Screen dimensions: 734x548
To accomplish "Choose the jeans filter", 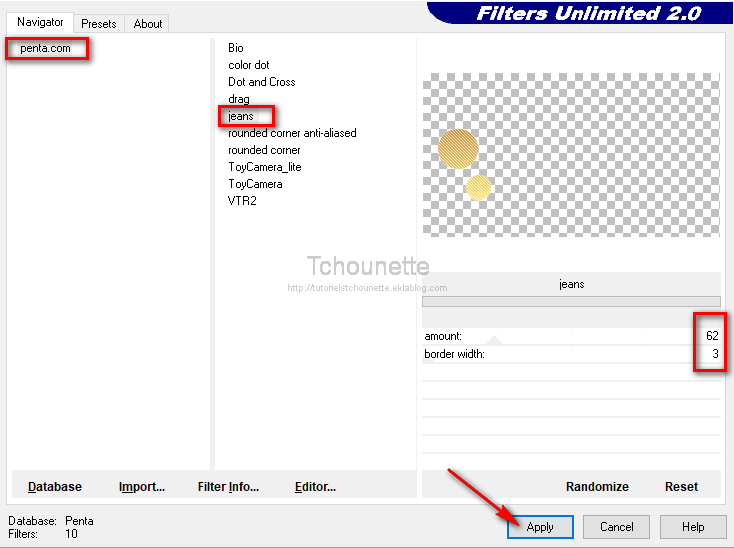I will (241, 116).
